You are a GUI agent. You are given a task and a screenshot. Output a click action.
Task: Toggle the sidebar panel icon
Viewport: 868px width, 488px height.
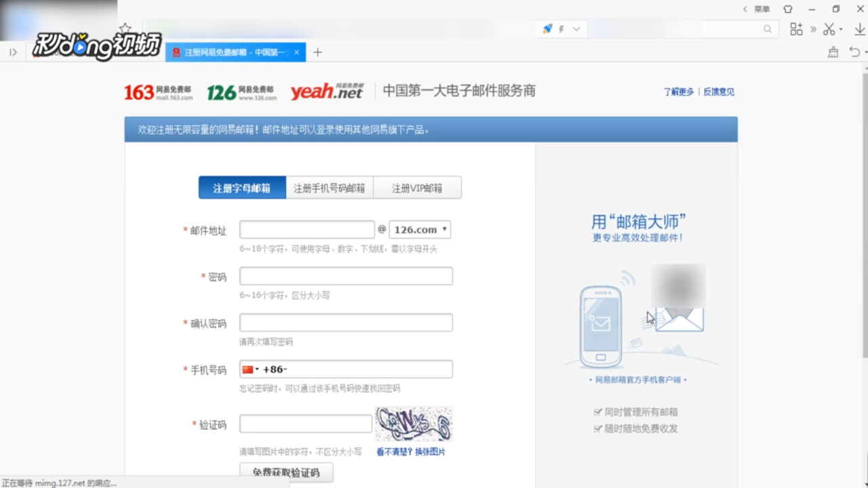(13, 52)
